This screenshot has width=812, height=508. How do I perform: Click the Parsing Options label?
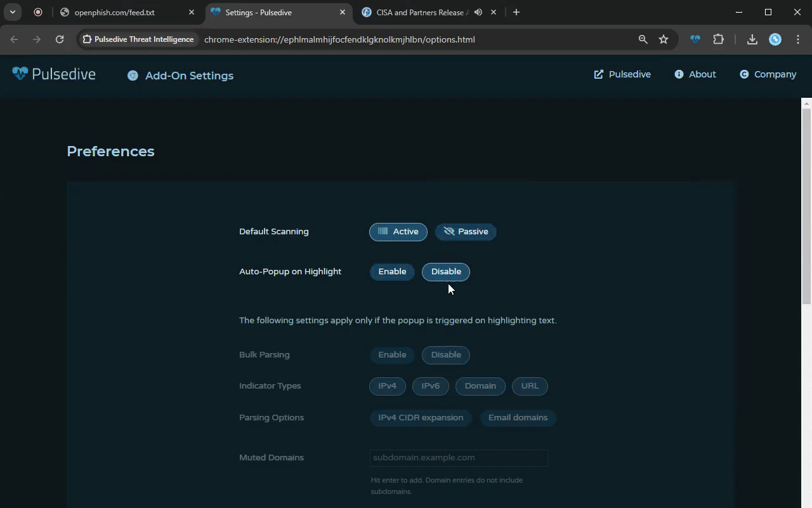(272, 418)
